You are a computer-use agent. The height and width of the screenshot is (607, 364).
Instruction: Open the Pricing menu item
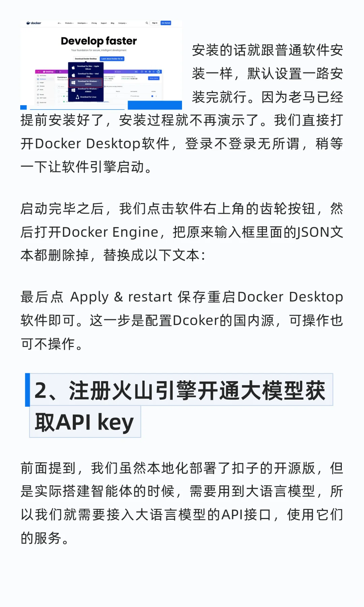(94, 23)
